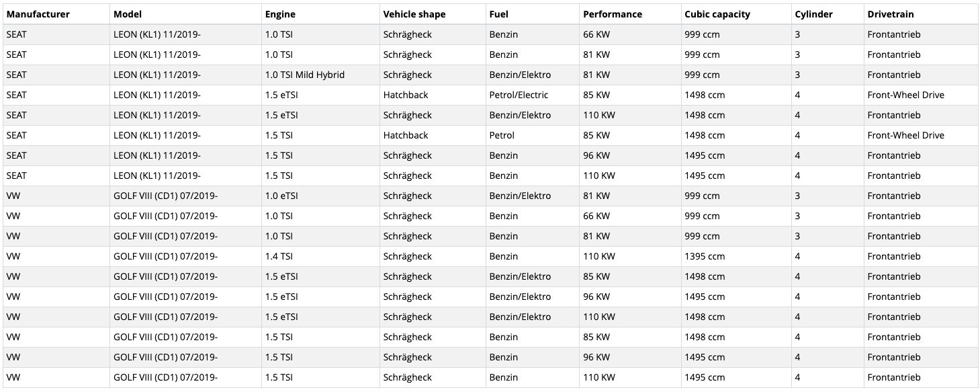Click the 1.0 eTSI engine cell

(x=281, y=196)
